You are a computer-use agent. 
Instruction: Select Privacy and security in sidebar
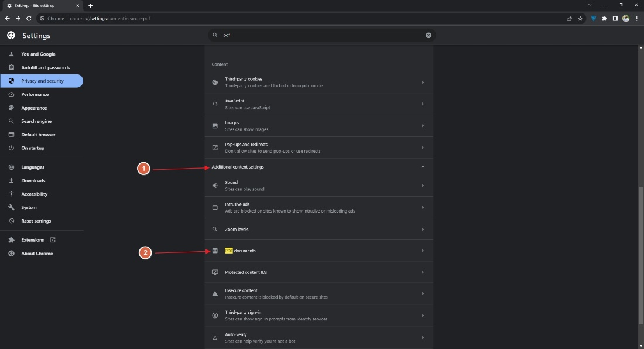(42, 81)
